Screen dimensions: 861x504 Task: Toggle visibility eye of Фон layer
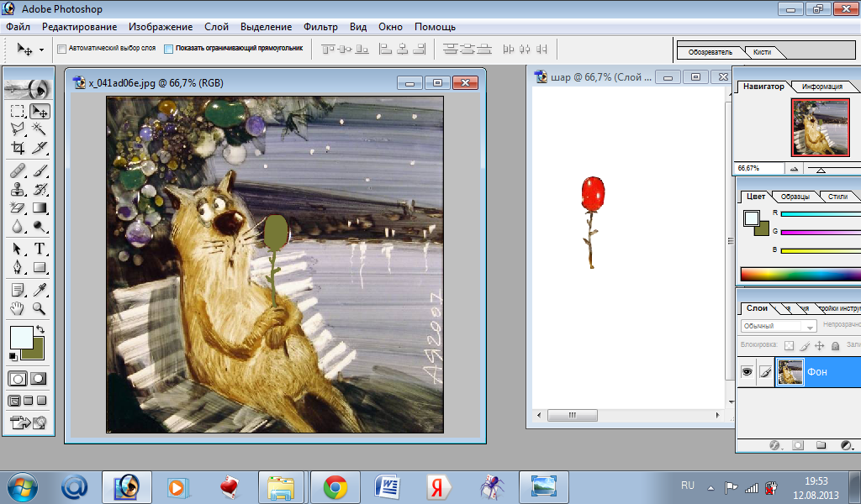point(747,372)
